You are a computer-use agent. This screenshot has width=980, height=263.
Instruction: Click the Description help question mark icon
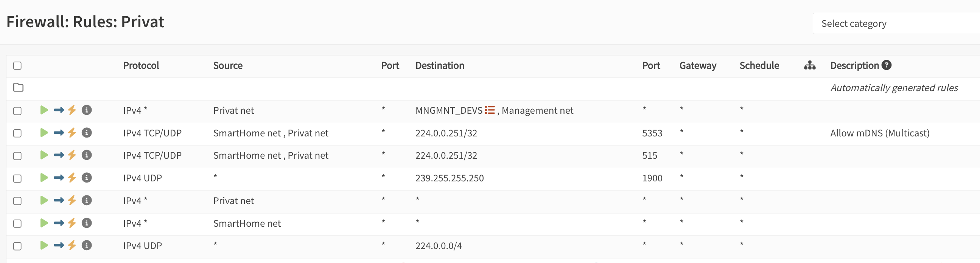point(887,65)
